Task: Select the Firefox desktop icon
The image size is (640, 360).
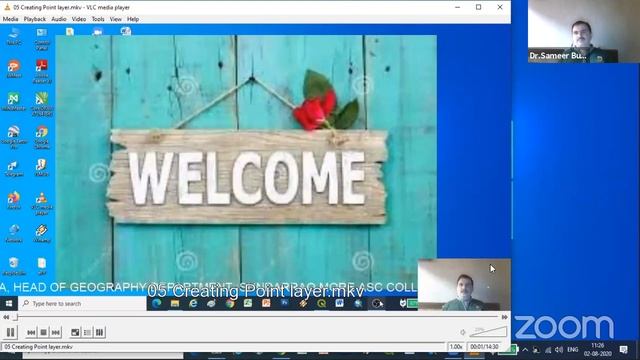Action: click(x=14, y=201)
